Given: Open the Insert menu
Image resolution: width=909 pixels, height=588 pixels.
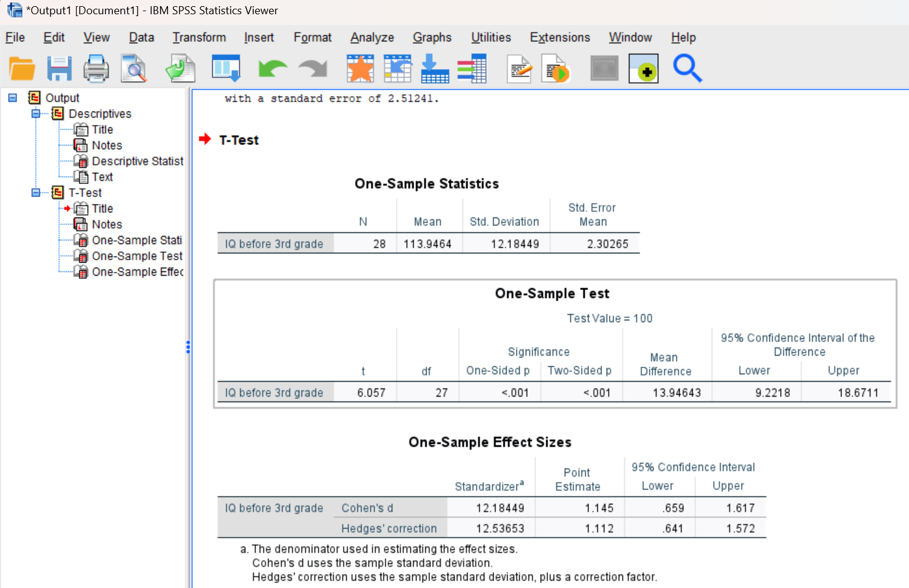Looking at the screenshot, I should tap(259, 37).
